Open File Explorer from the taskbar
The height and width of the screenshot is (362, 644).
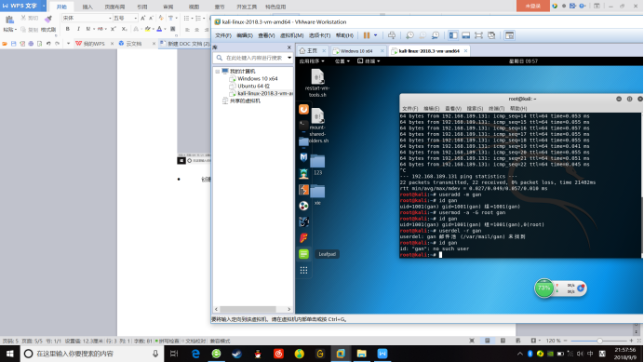[x=361, y=354]
